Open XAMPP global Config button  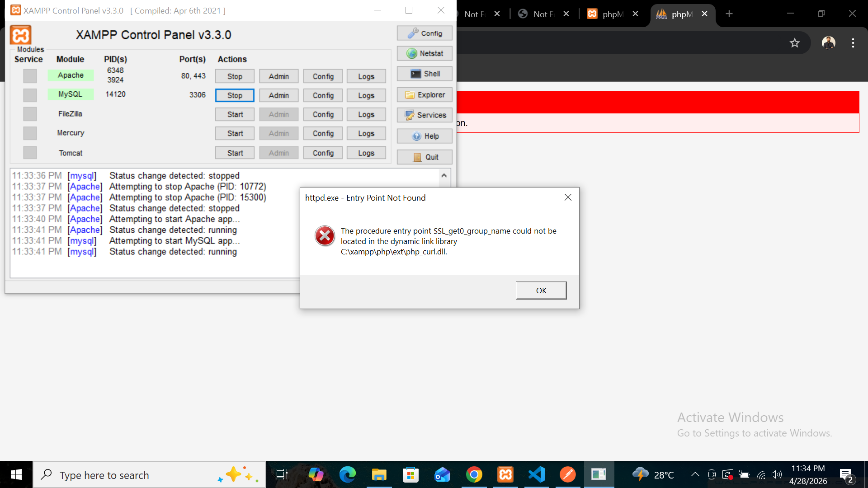(425, 33)
